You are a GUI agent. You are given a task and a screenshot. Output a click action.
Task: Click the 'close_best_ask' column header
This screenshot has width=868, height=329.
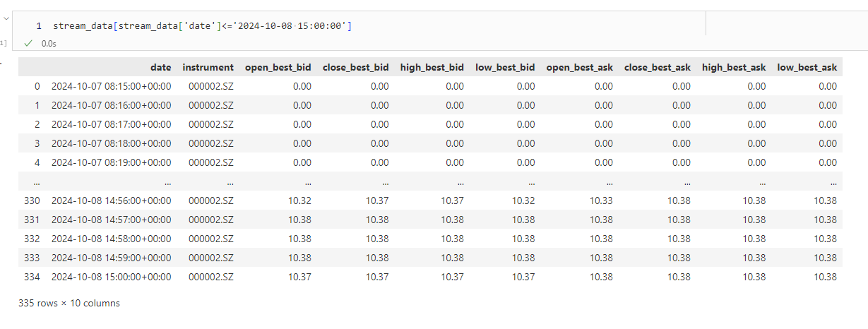(658, 68)
